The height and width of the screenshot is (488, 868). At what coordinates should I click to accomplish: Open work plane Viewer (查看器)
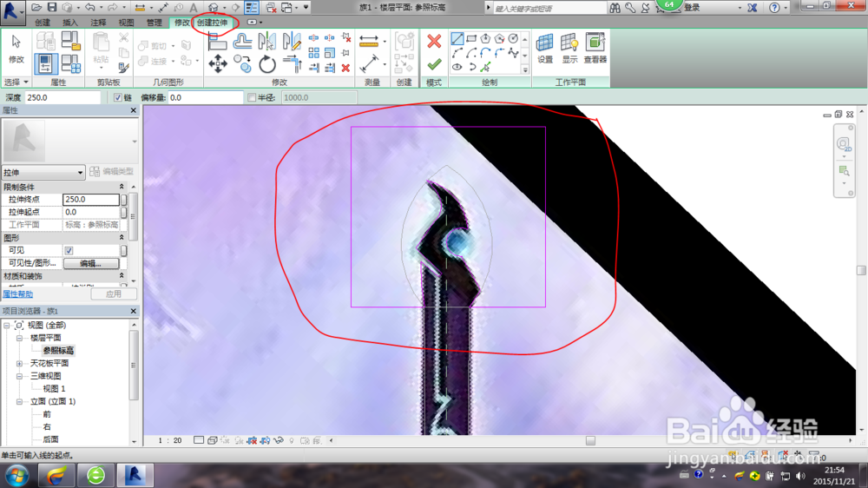pyautogui.click(x=595, y=48)
